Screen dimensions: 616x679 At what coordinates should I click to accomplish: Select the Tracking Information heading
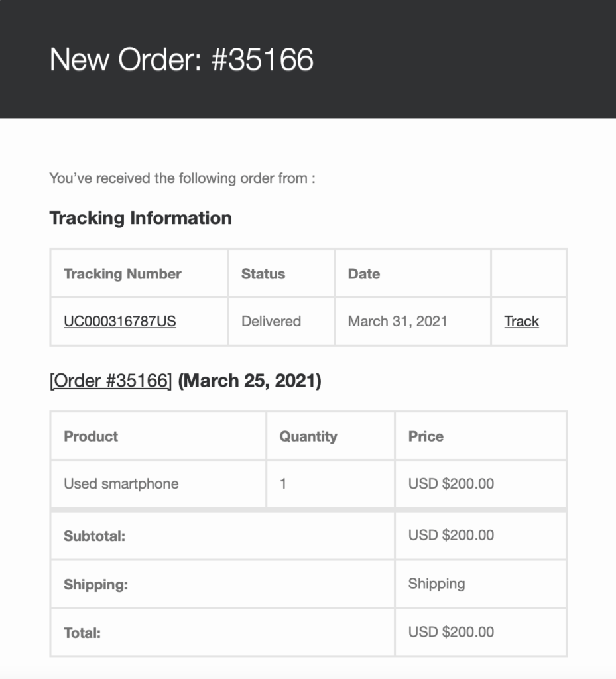tap(141, 217)
